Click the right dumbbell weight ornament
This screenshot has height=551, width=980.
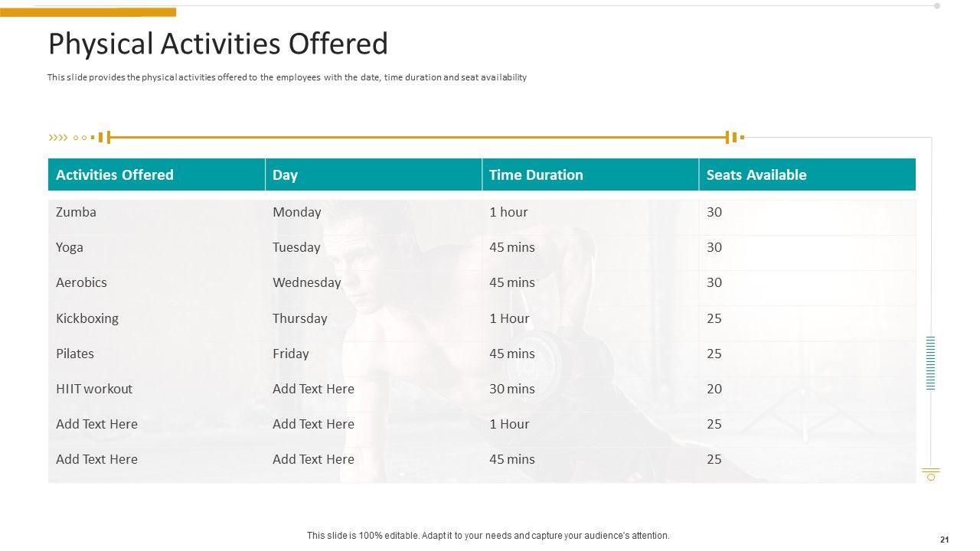(x=733, y=138)
